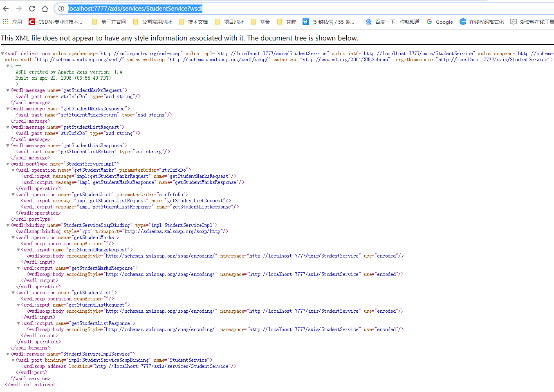
Task: View site information icon in address bar
Action: (x=61, y=9)
